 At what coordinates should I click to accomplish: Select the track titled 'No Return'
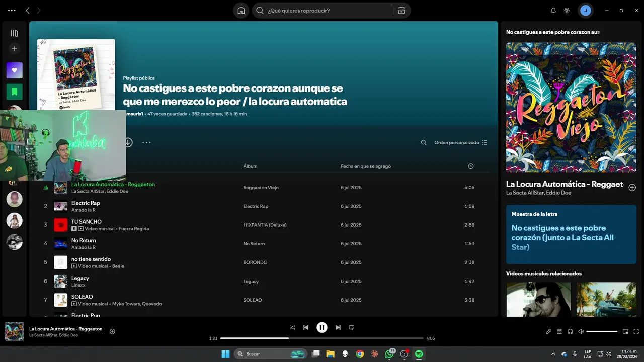(x=84, y=240)
